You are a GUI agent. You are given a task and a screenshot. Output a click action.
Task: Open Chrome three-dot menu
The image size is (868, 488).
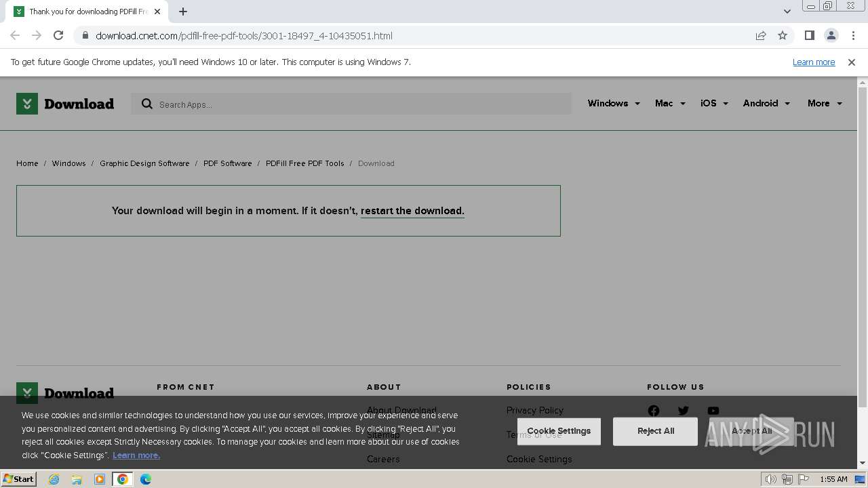(x=853, y=35)
